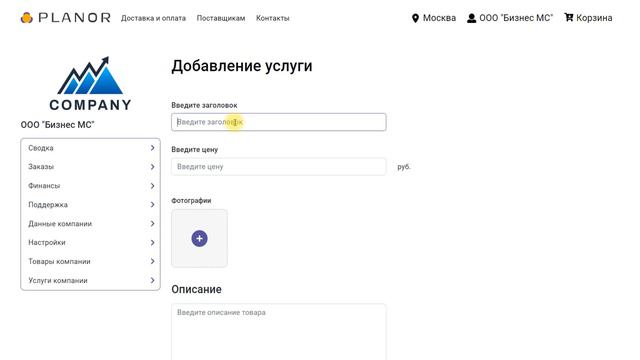Click into the Описание textarea

click(x=279, y=332)
